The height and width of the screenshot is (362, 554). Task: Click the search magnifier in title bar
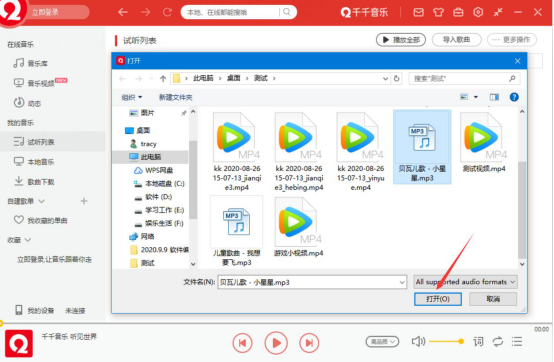coord(287,12)
